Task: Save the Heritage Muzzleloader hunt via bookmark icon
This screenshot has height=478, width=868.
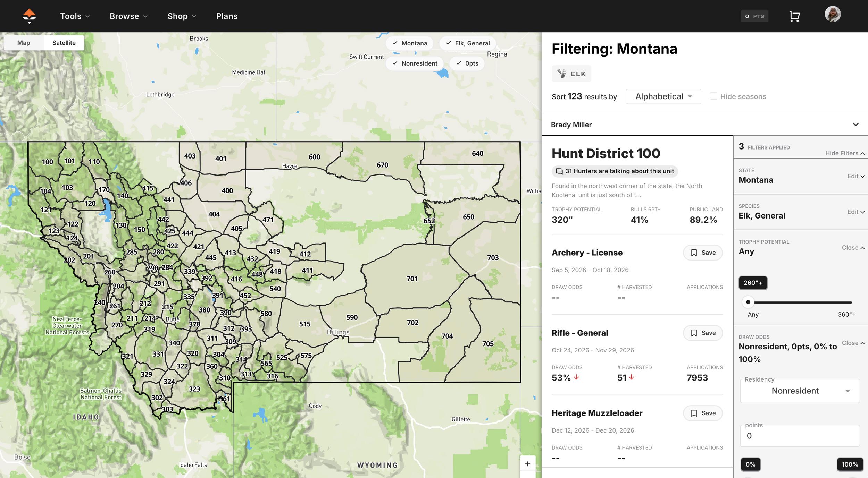Action: pyautogui.click(x=694, y=413)
